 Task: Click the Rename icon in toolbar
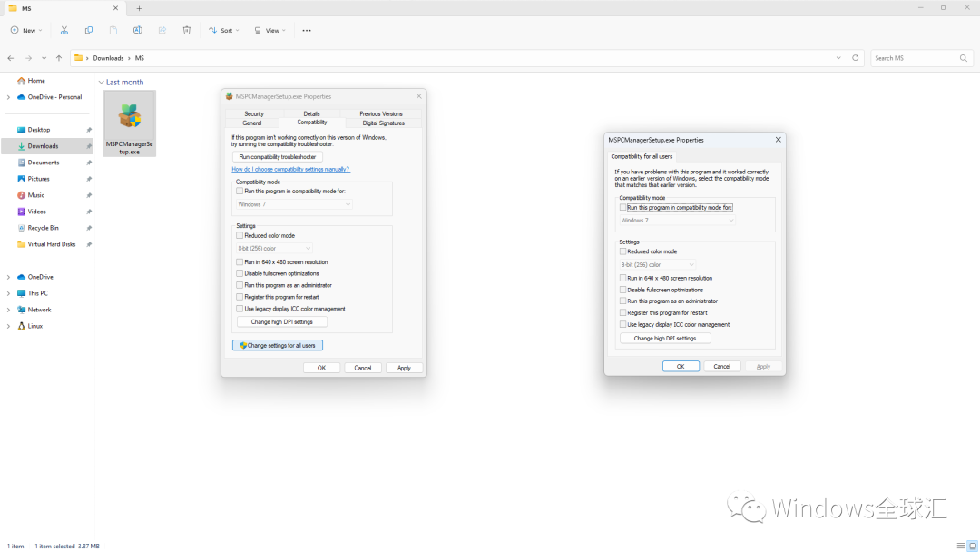(x=138, y=30)
